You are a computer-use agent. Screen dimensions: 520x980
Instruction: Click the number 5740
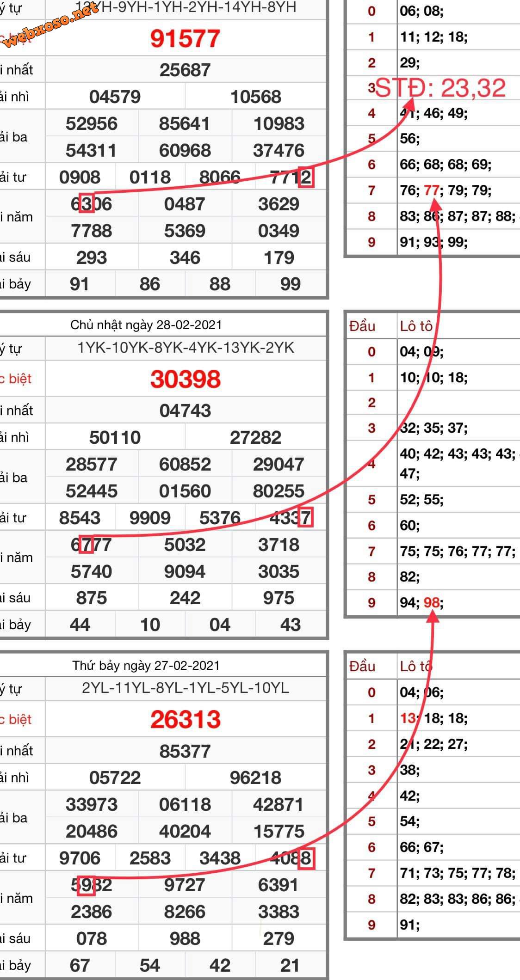[x=92, y=572]
